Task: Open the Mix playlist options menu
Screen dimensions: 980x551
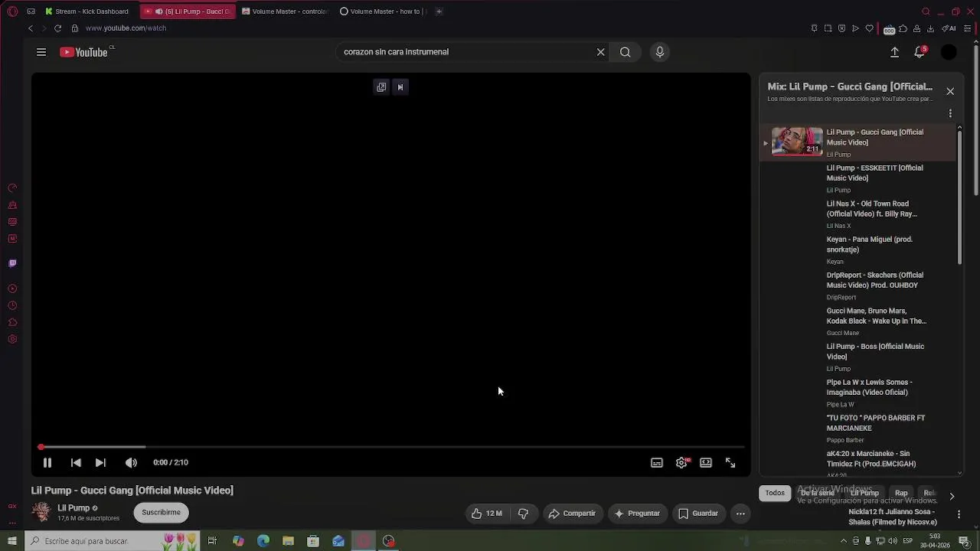Action: (x=950, y=113)
